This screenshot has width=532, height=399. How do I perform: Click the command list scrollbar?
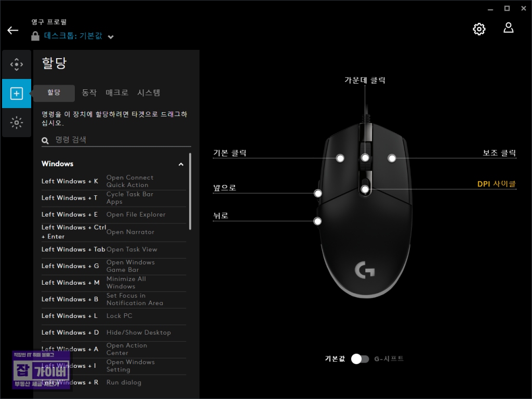[x=190, y=192]
